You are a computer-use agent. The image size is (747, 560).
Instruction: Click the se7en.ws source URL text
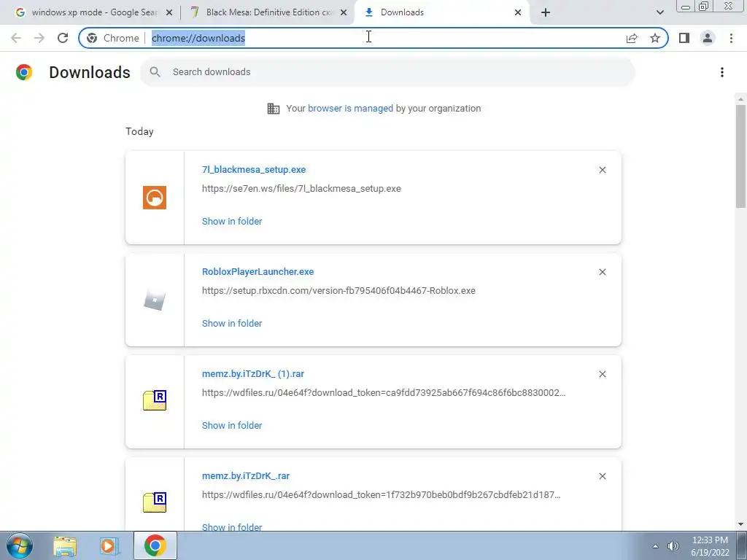click(x=301, y=189)
